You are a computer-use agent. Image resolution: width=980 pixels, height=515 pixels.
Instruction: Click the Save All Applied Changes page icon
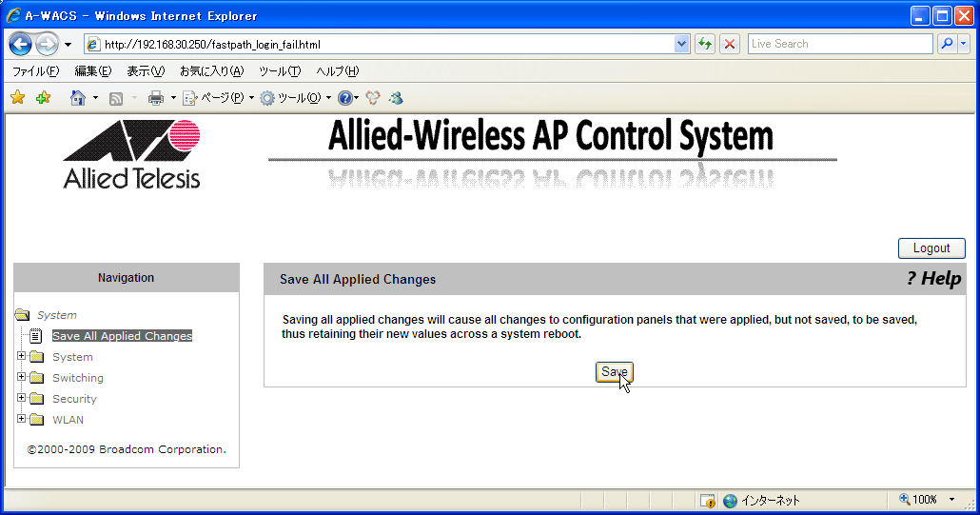(35, 336)
